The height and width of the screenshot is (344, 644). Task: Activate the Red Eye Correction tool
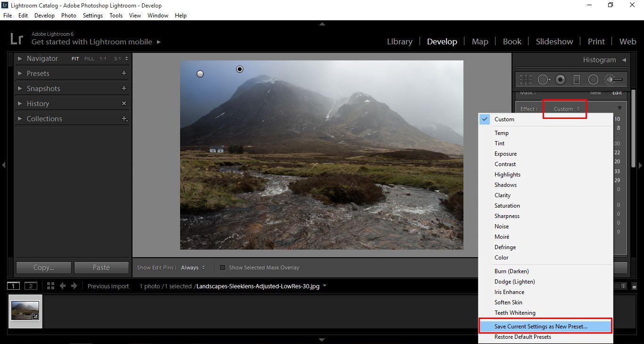pyautogui.click(x=560, y=79)
